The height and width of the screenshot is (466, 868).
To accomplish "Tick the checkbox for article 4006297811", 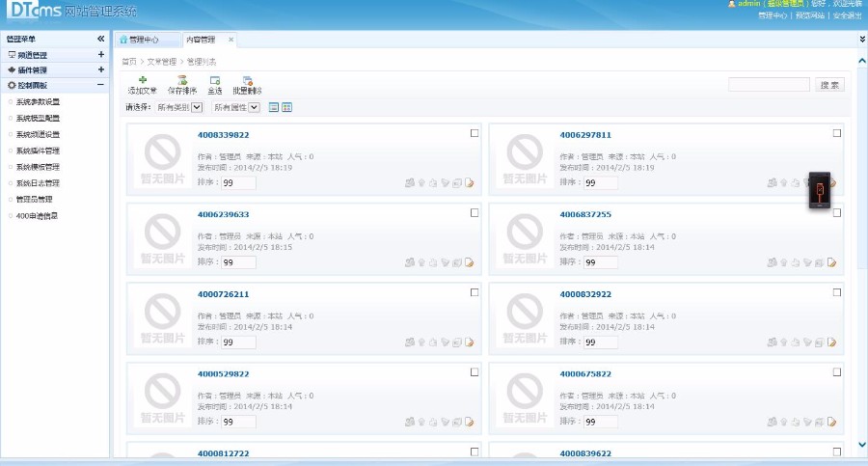I will point(837,133).
